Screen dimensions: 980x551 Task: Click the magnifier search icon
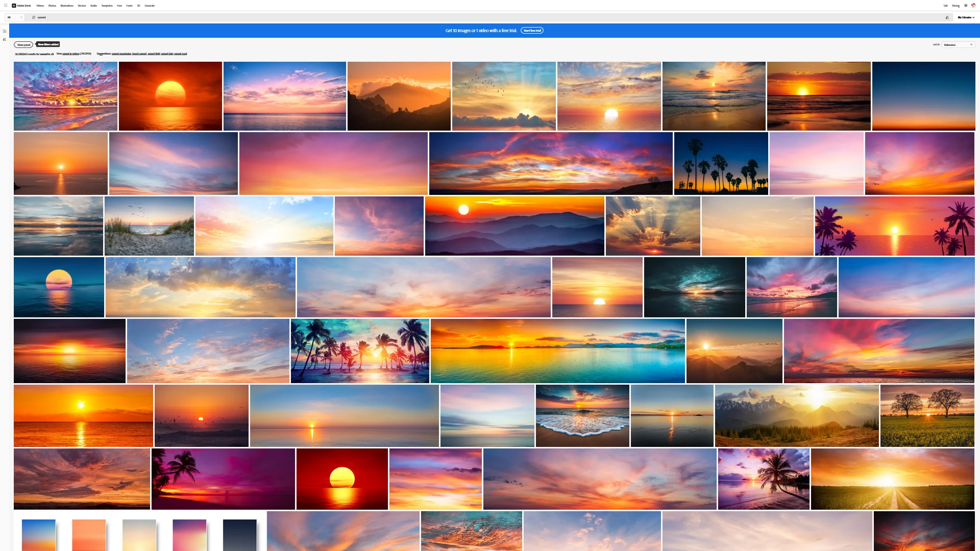click(x=34, y=17)
